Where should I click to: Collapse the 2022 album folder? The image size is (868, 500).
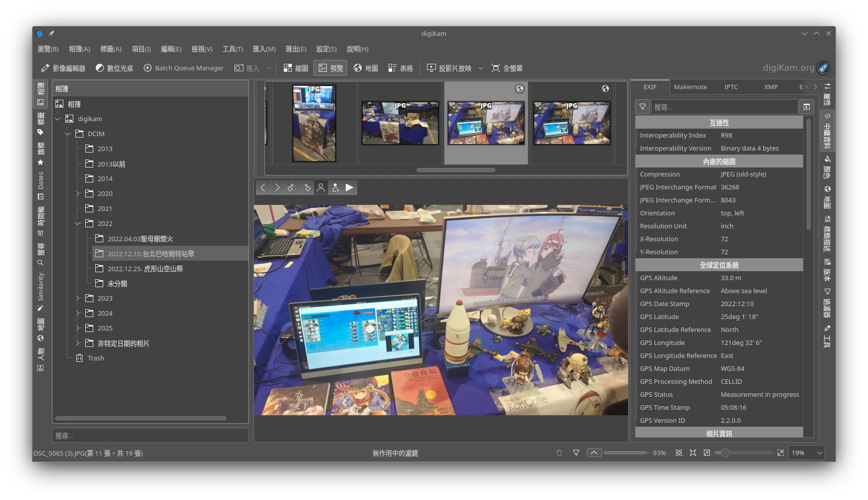coord(78,223)
